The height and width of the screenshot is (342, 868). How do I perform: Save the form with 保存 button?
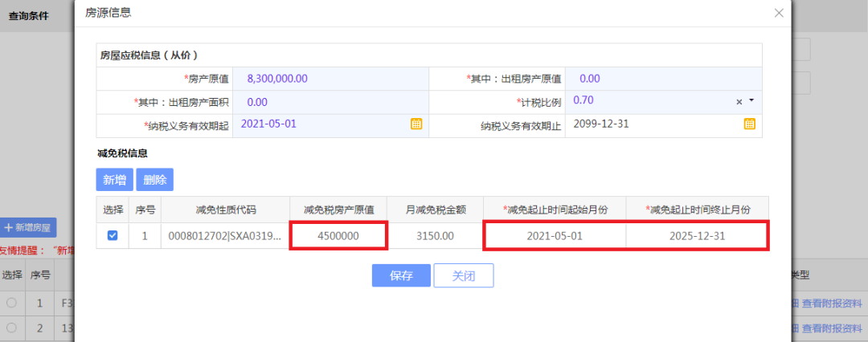click(401, 275)
